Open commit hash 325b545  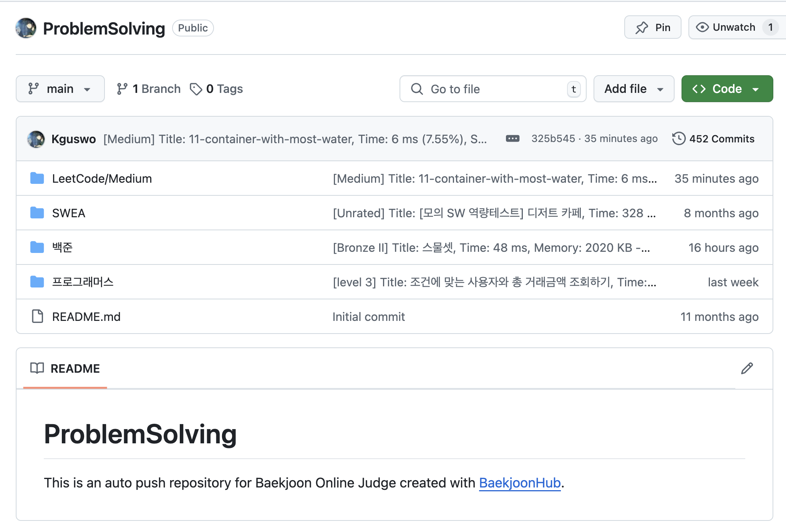click(x=553, y=139)
